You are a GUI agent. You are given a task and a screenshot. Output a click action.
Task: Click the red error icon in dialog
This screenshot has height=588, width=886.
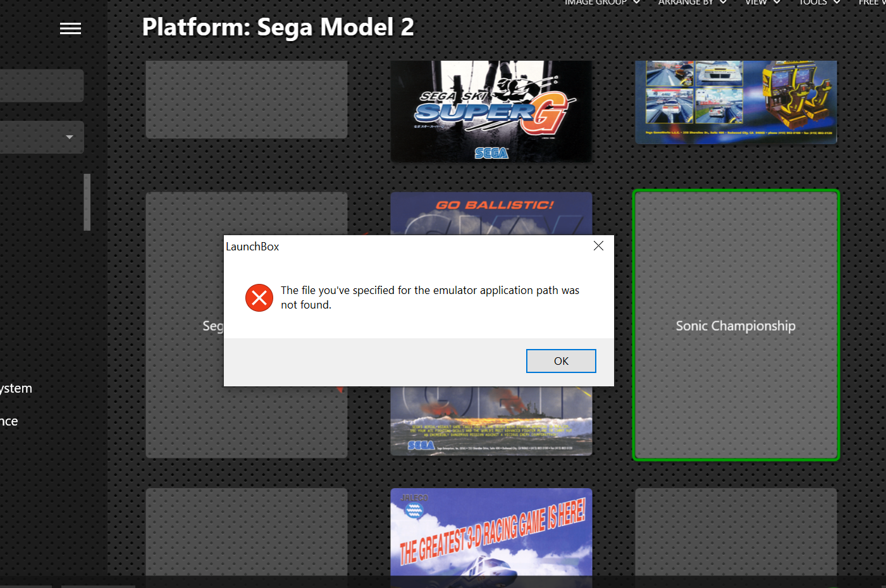click(x=259, y=298)
